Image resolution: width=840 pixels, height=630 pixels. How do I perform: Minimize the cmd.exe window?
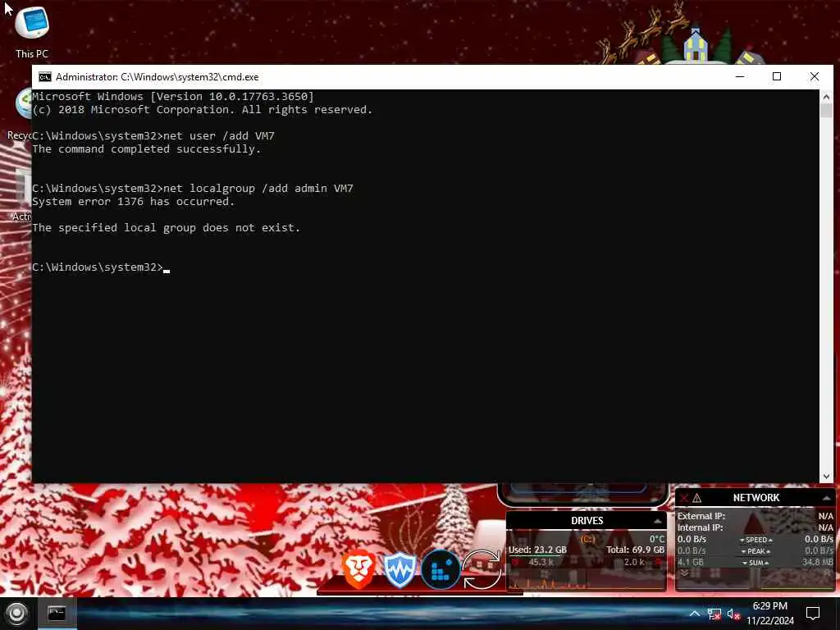click(740, 76)
